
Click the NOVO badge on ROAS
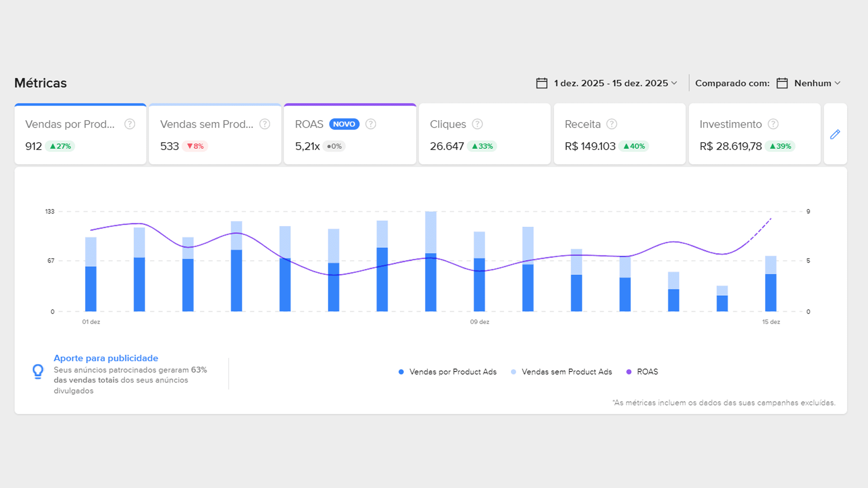click(x=344, y=124)
